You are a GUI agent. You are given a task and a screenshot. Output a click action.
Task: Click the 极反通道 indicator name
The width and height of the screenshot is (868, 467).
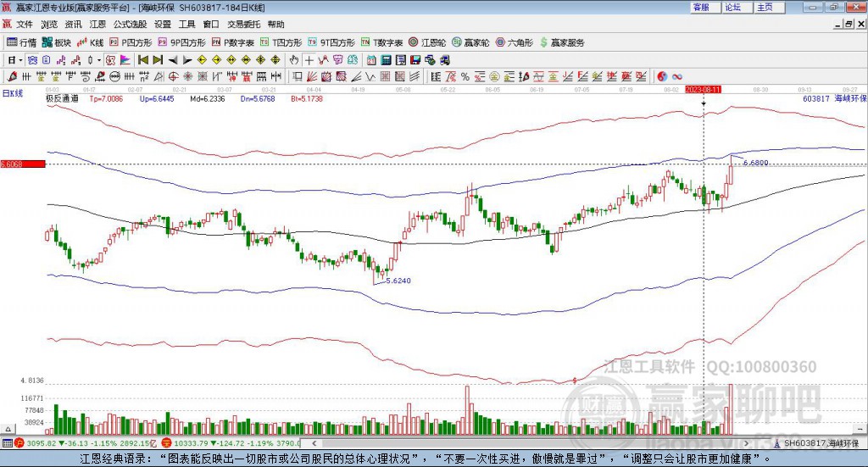click(62, 98)
